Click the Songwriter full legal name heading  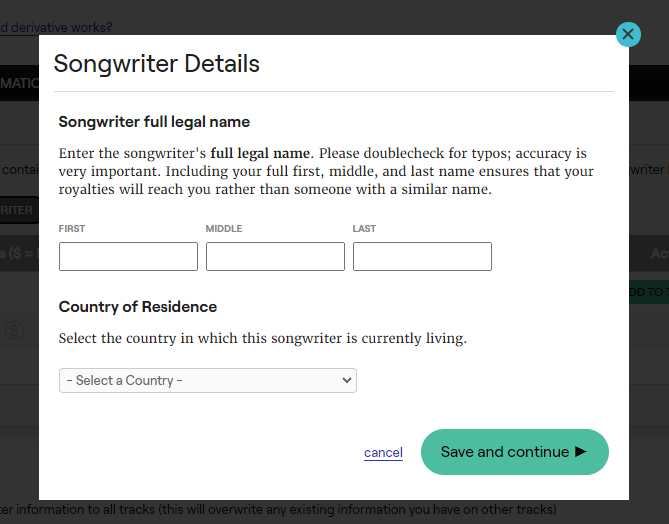pyautogui.click(x=154, y=122)
